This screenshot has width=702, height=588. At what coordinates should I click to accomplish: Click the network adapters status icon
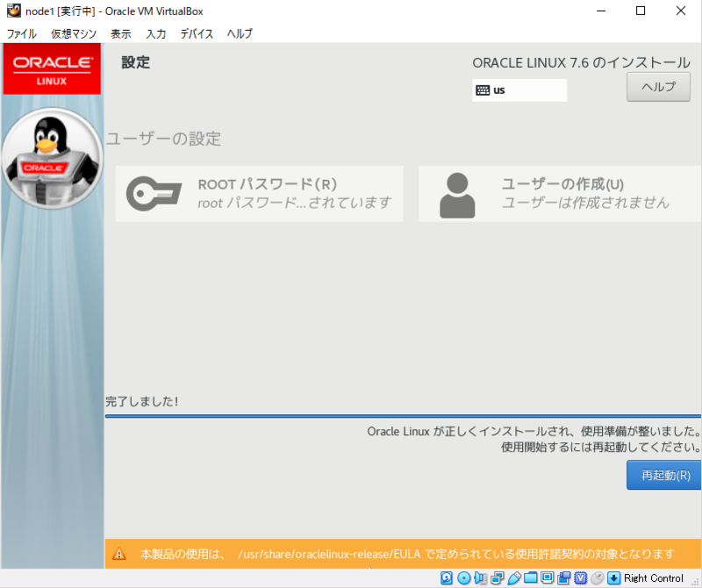[497, 578]
